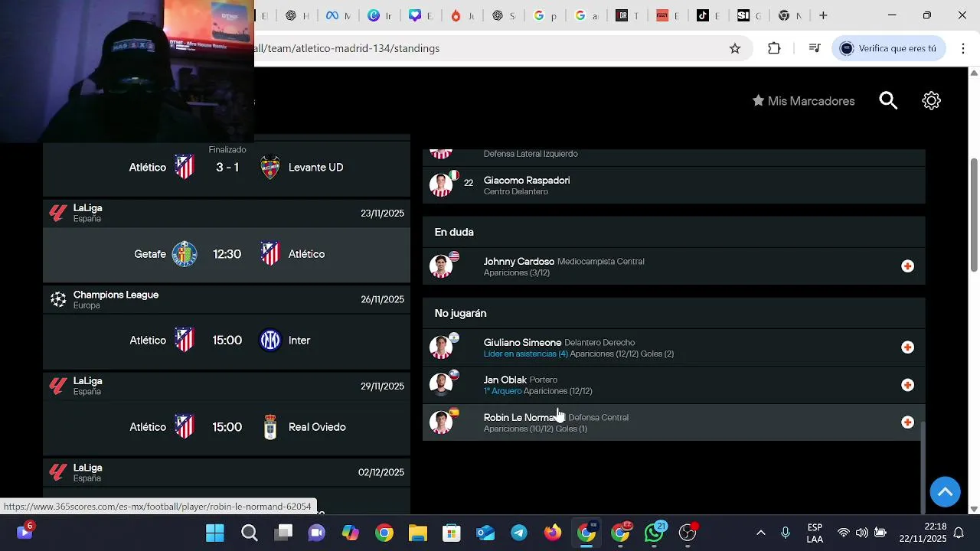Screen dimensions: 980x551
Task: Expand Johnny Cardoso injury details plus icon
Action: coord(907,266)
